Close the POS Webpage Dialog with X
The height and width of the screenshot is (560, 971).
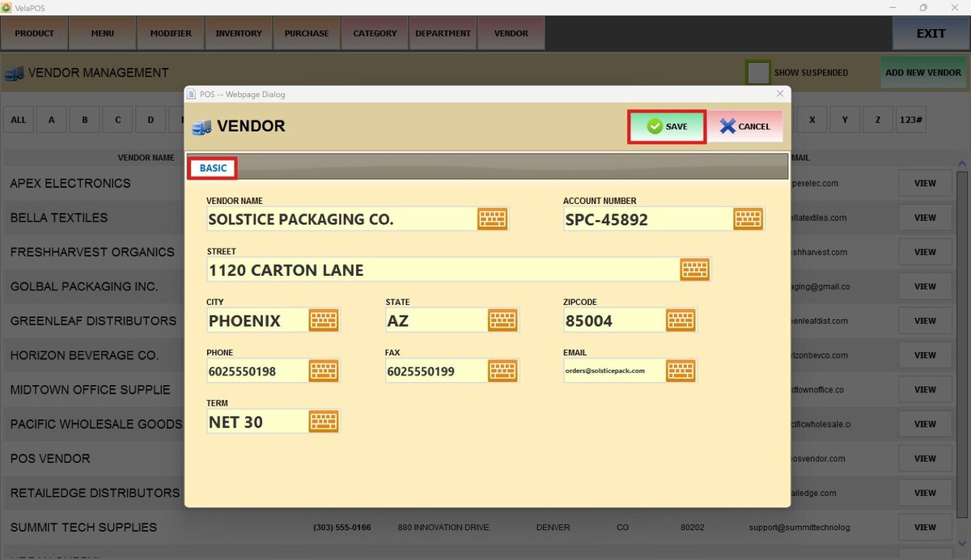780,94
